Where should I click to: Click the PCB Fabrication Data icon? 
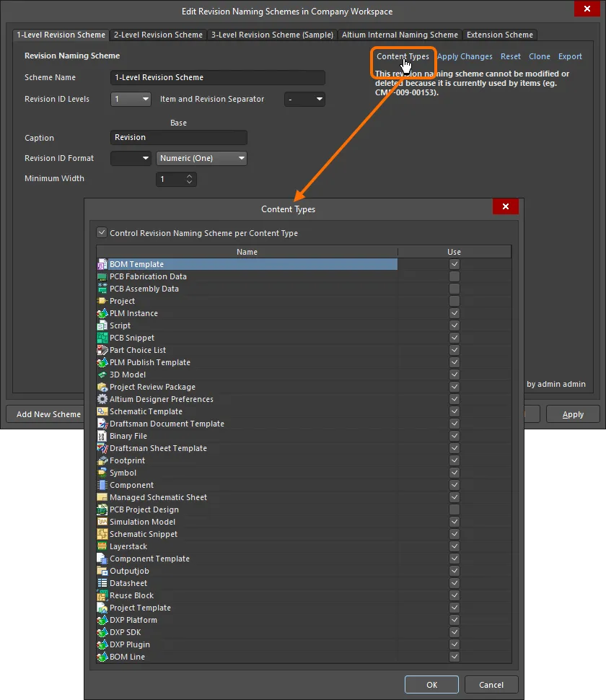pos(102,277)
